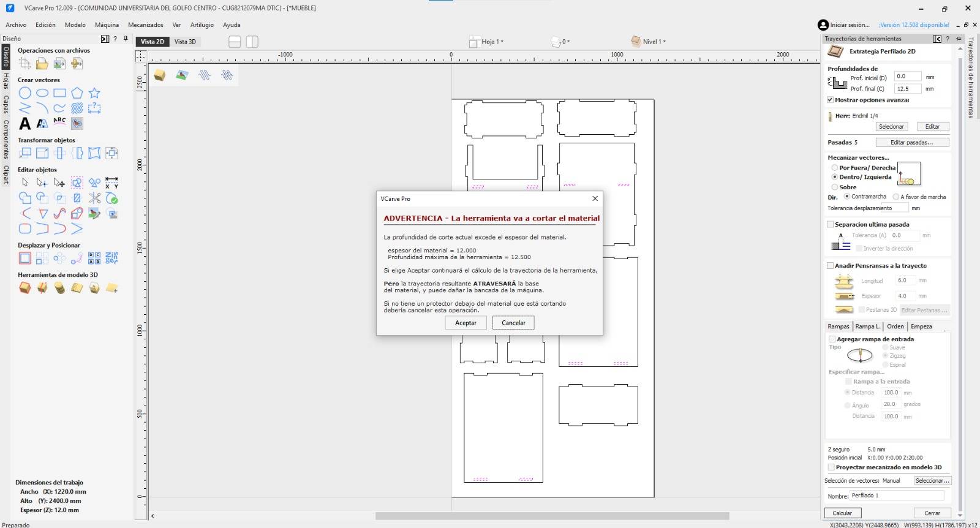Image resolution: width=980 pixels, height=528 pixels.
Task: Toggle Mostrar opciones avanzadas checkbox
Action: 830,100
